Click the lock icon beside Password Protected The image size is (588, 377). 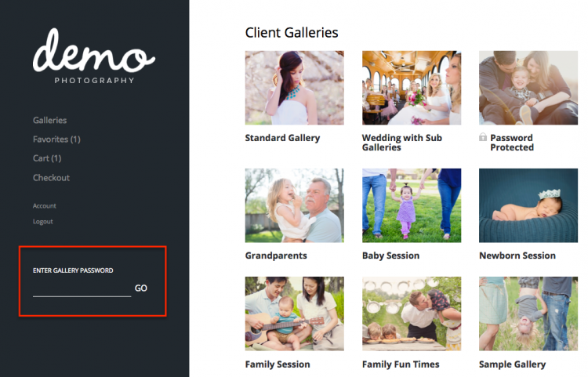click(483, 137)
